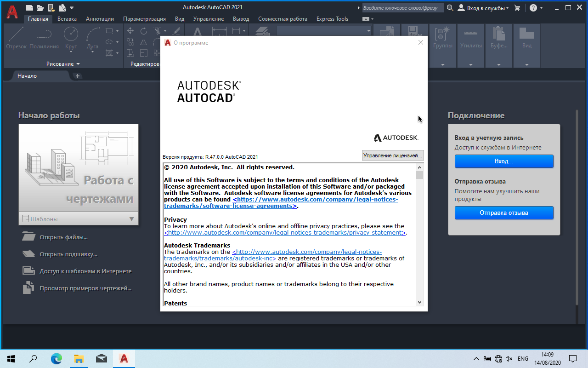Select the Move tool icon
The height and width of the screenshot is (368, 588).
tap(130, 31)
